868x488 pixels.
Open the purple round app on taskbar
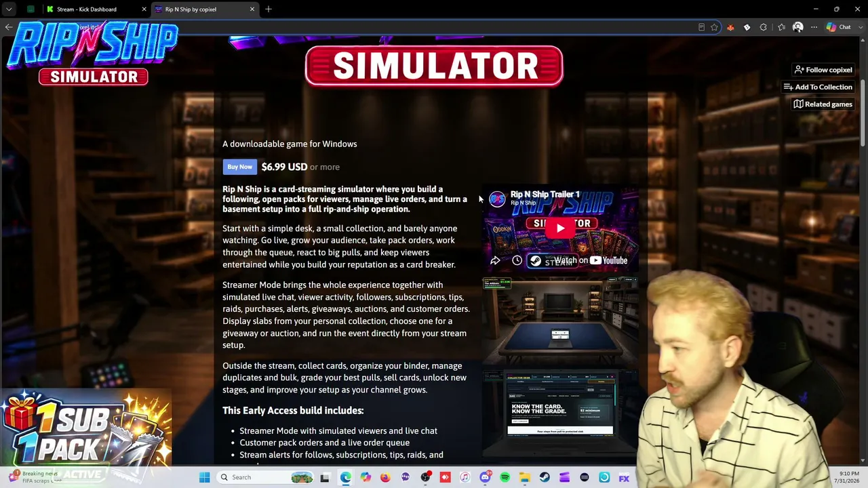[406, 477]
